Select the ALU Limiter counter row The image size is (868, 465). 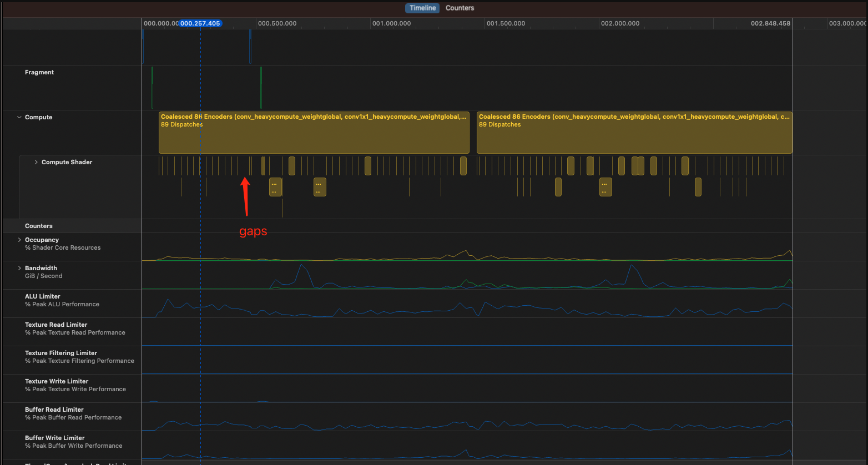click(42, 296)
